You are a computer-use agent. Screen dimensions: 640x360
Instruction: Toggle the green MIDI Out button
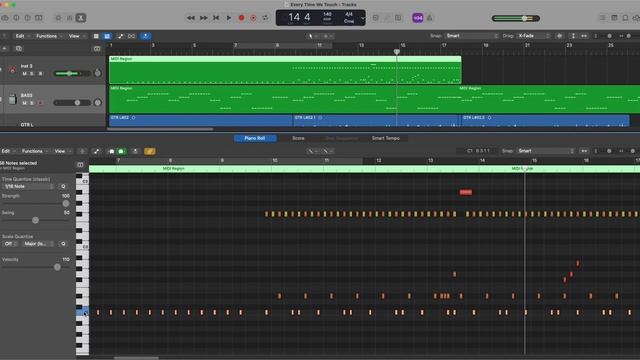pyautogui.click(x=121, y=151)
